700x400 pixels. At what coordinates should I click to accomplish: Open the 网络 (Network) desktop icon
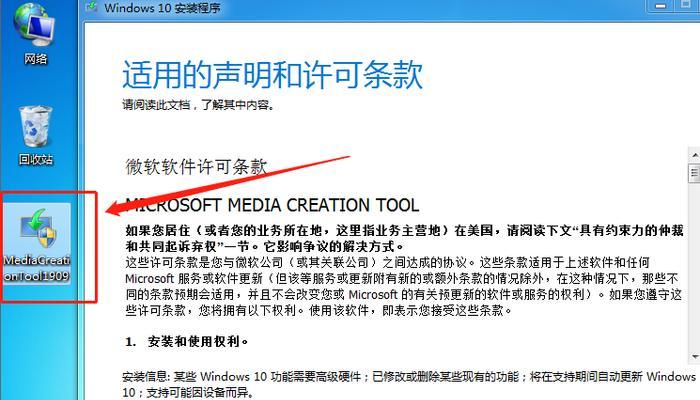(x=35, y=33)
